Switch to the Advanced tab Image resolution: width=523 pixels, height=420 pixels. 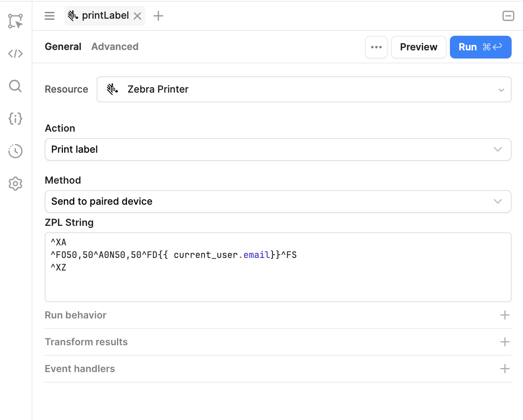tap(115, 47)
